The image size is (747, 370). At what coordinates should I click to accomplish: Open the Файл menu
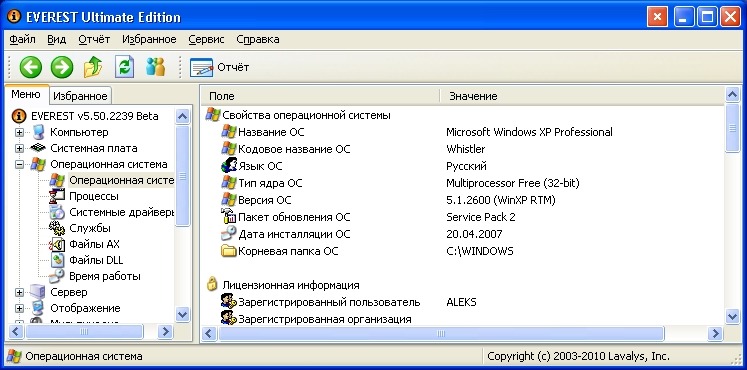[22, 40]
